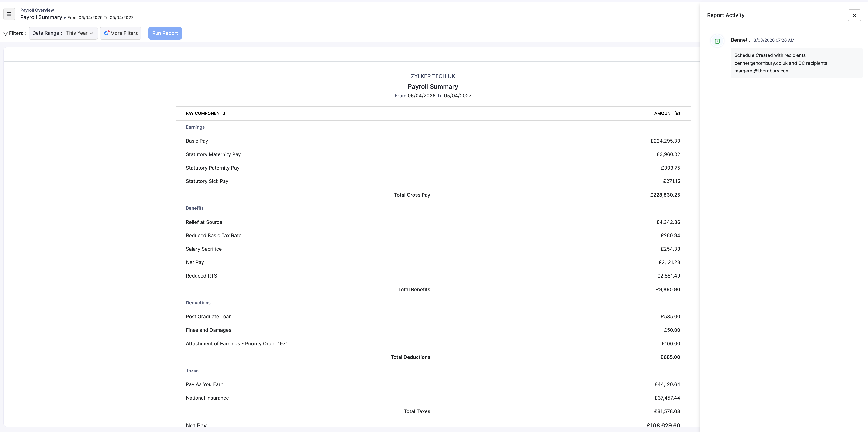Click Post Graduate Loan row
868x432 pixels.
pos(433,316)
